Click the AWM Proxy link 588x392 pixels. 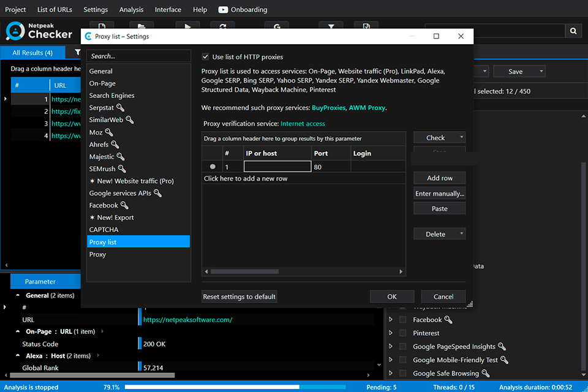pos(367,108)
